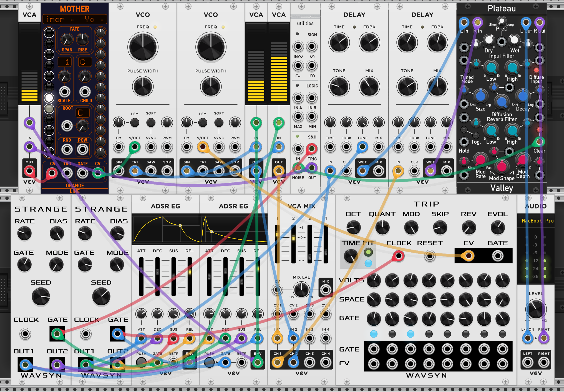This screenshot has height=392, width=564.
Task: Click the POW jack on MOTHER module
Action: [x=82, y=150]
